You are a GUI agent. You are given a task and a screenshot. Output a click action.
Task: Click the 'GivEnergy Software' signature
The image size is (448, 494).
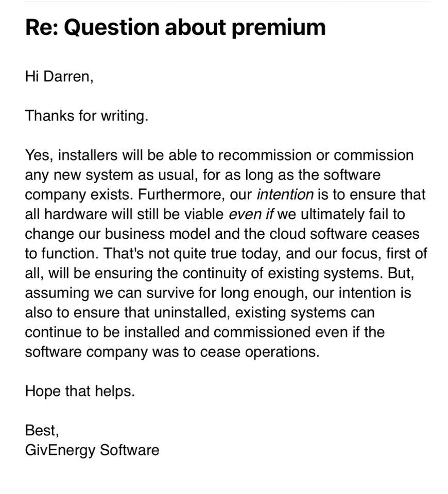[92, 450]
